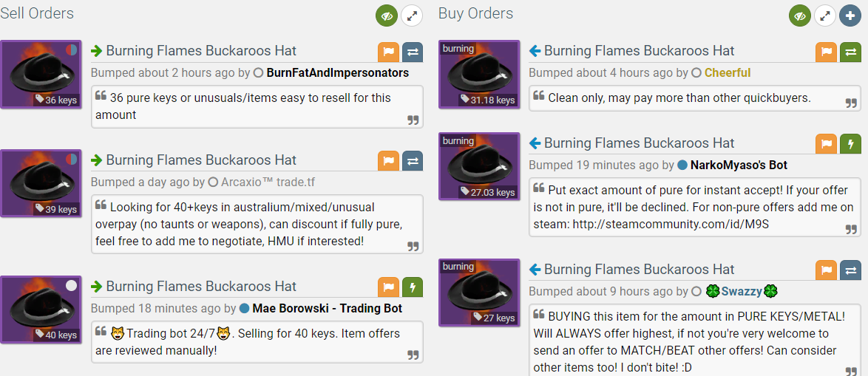Send trade offer to Cheerful buy order
Image resolution: width=868 pixels, height=376 pixels.
coord(850,52)
